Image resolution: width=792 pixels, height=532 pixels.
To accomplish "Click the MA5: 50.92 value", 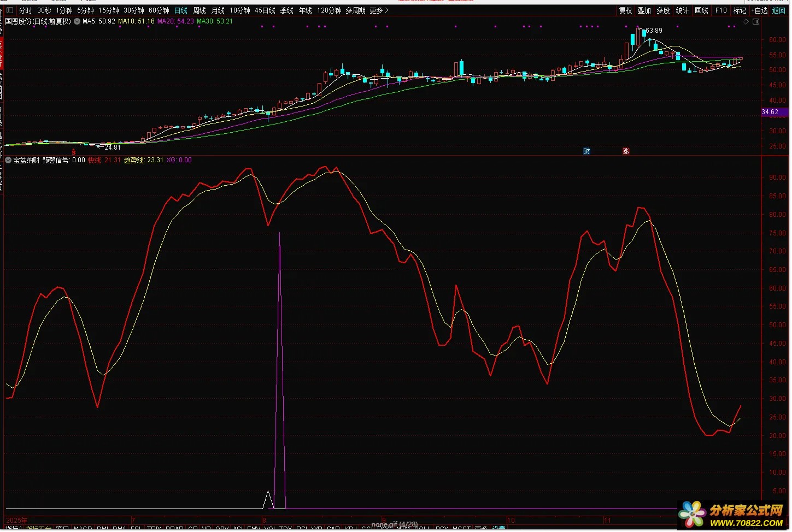I will coord(99,21).
